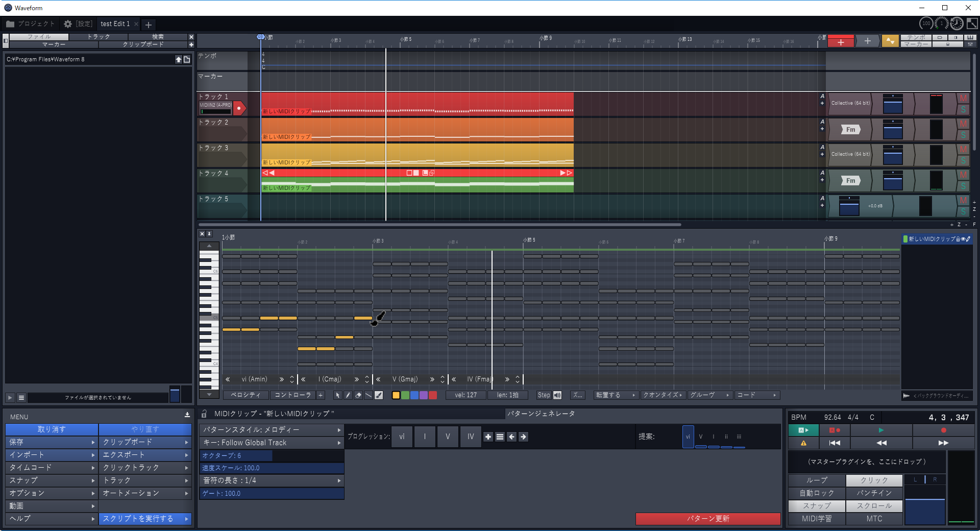Screen dimensions: 980x531
Task: Click the piano keys view icon
Action: point(970,37)
